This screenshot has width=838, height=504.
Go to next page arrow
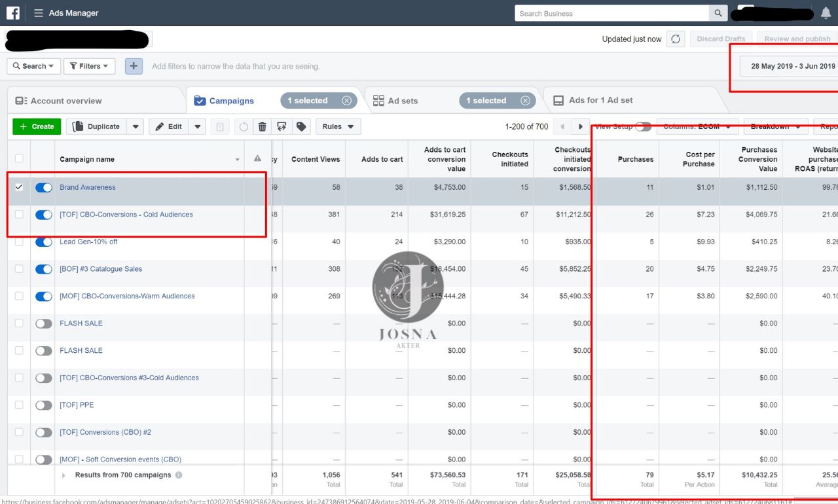pos(579,126)
